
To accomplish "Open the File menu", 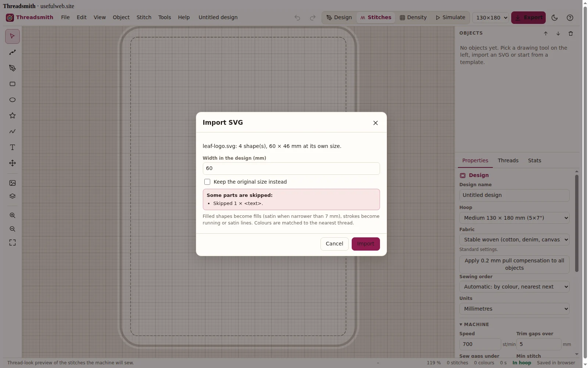I will (x=65, y=17).
